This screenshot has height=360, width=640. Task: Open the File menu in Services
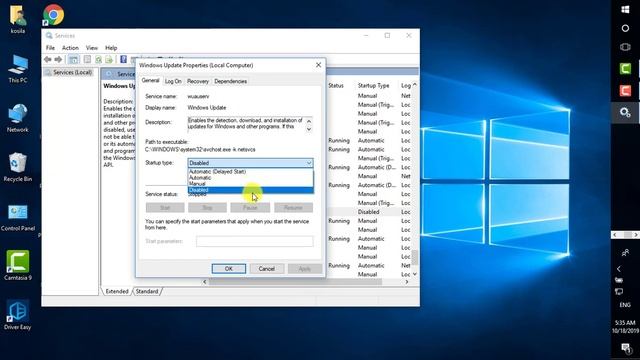(x=50, y=48)
